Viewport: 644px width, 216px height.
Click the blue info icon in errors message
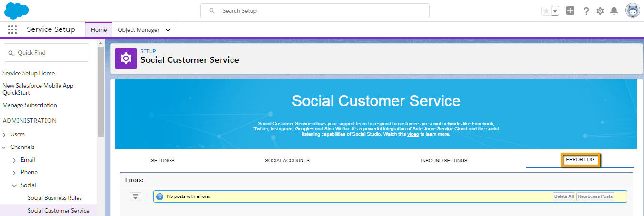[160, 196]
